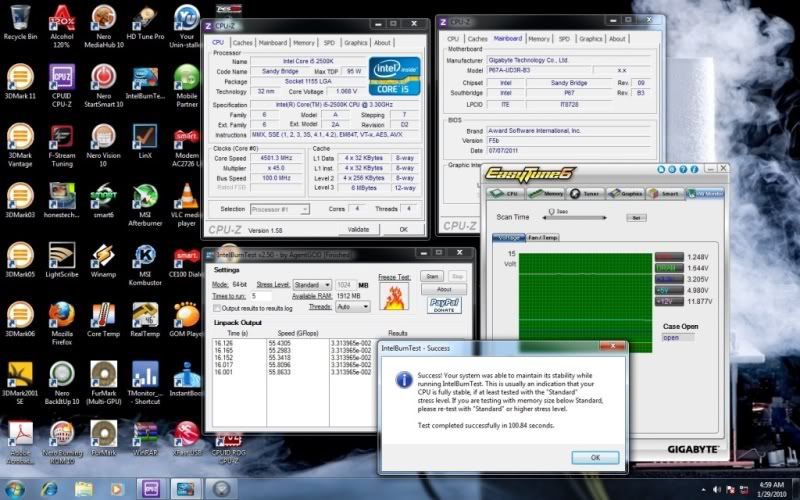Click the volume icon in system tray
The image size is (800, 500).
[x=717, y=490]
